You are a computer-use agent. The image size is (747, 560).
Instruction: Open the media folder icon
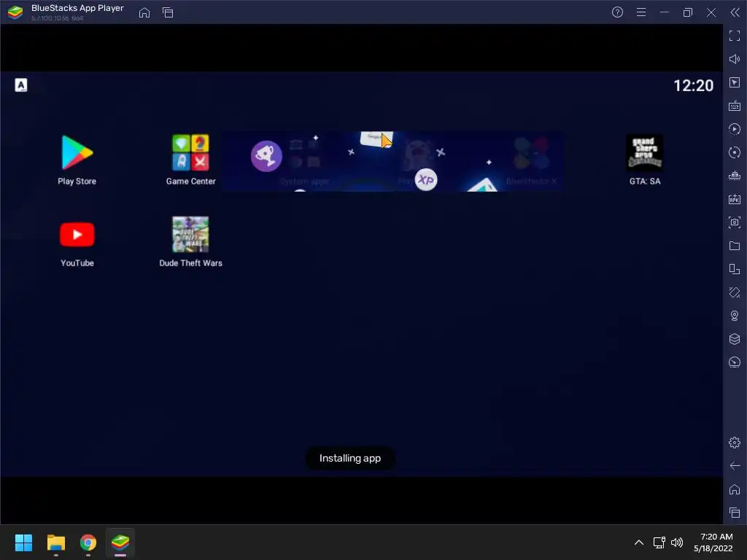point(735,246)
